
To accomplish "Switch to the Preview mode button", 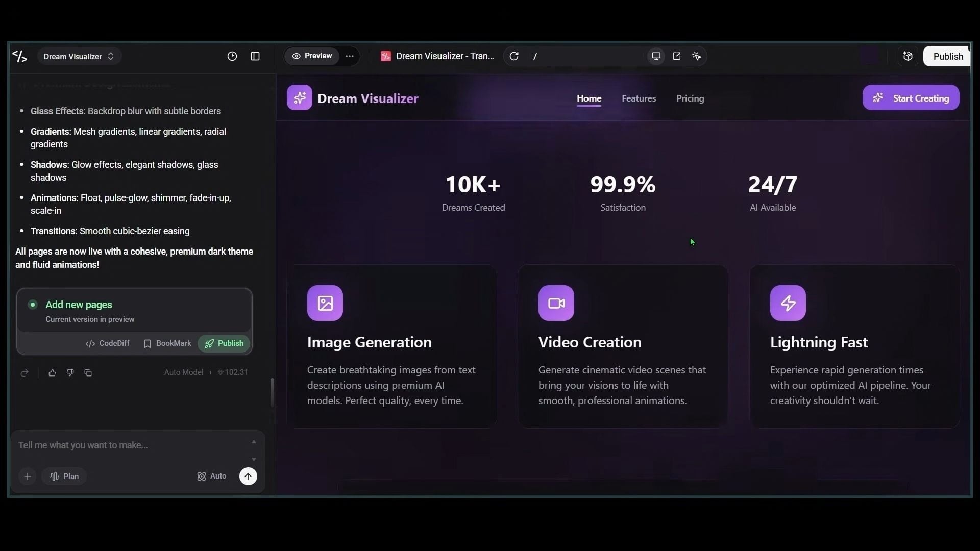I will coord(312,56).
